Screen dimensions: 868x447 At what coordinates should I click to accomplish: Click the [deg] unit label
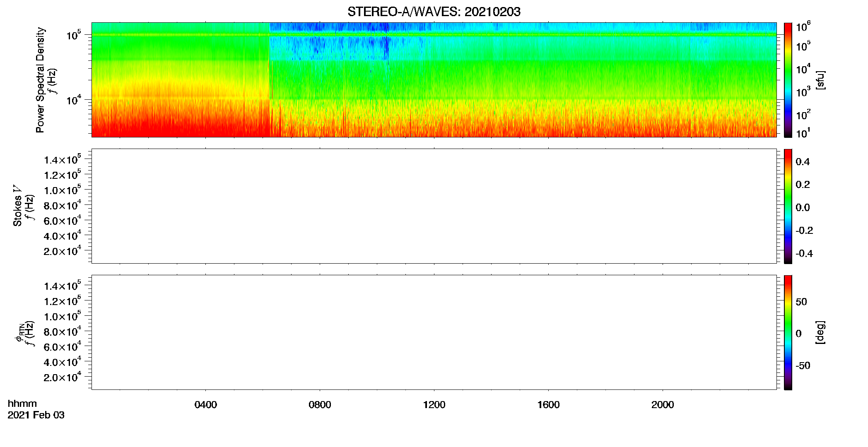[x=820, y=332]
